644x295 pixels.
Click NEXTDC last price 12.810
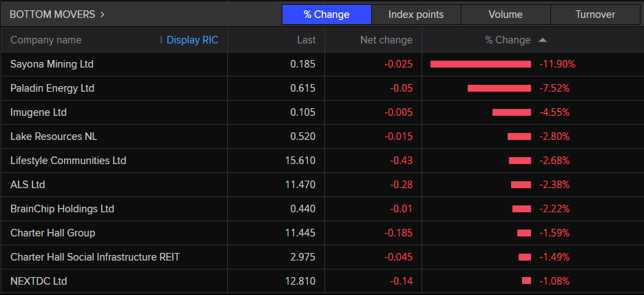pyautogui.click(x=300, y=281)
